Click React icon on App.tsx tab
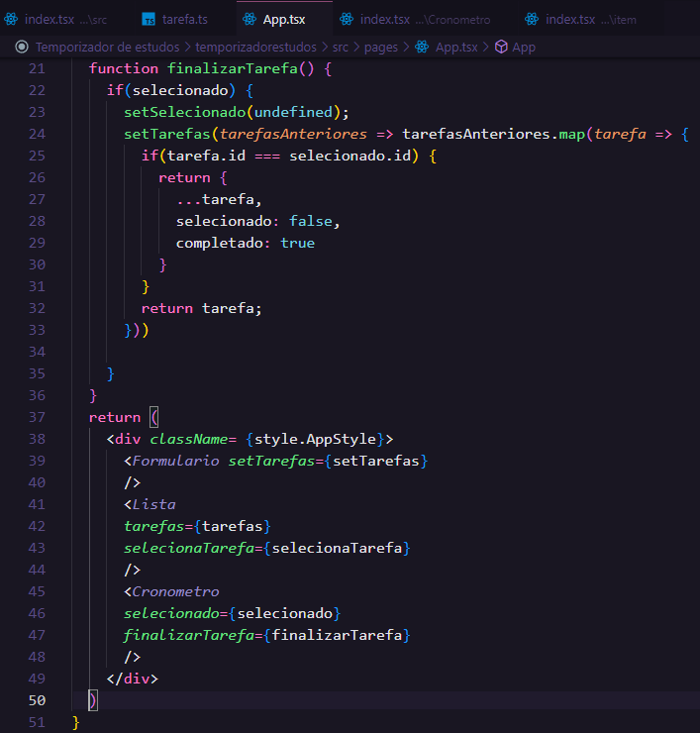 (x=250, y=19)
